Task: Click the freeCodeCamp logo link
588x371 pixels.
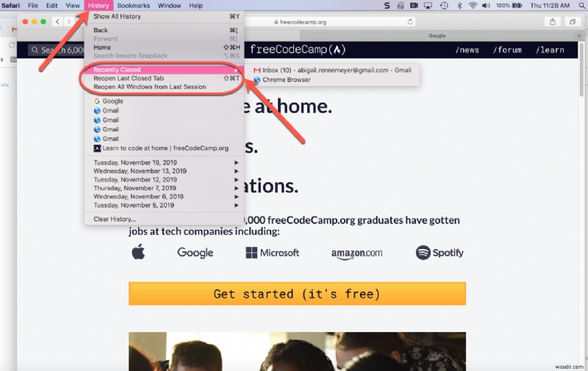Action: click(x=298, y=49)
